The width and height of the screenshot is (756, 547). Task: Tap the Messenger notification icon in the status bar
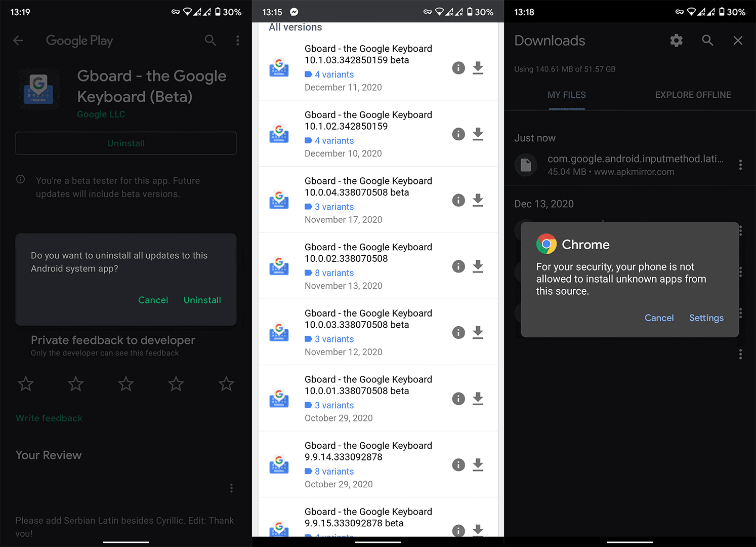point(294,12)
